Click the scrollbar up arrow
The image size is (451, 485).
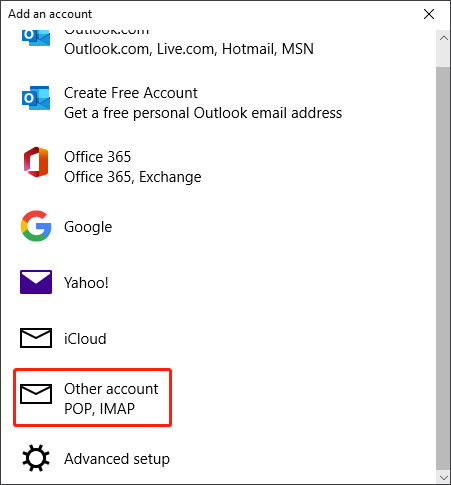pos(443,38)
